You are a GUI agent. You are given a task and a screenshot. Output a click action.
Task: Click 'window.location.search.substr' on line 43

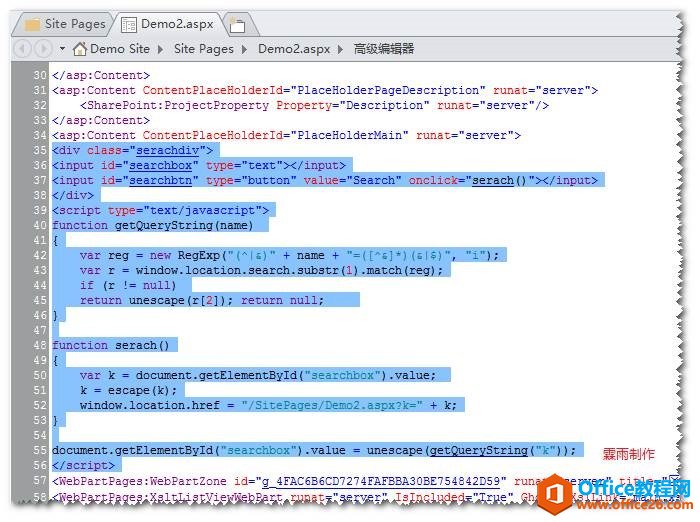[x=237, y=271]
